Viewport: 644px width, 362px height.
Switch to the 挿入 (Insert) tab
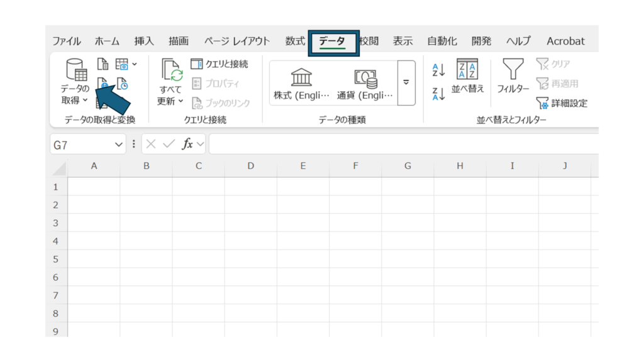click(x=144, y=41)
